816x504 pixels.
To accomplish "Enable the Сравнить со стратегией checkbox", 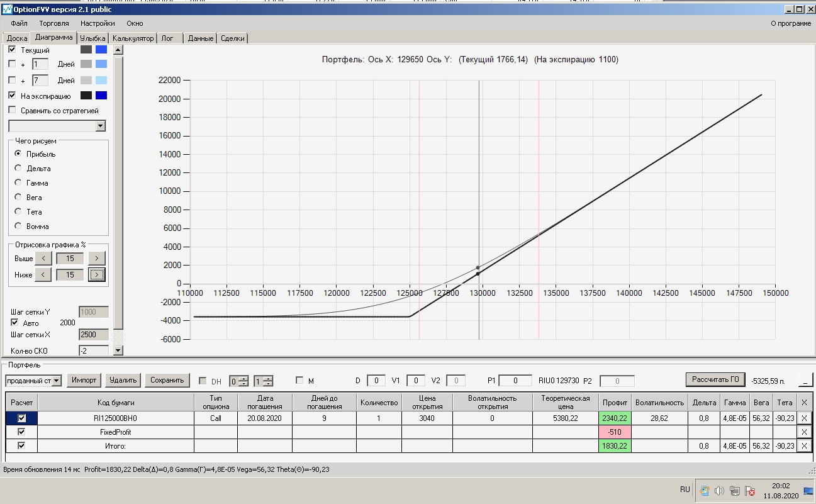I will (x=12, y=111).
